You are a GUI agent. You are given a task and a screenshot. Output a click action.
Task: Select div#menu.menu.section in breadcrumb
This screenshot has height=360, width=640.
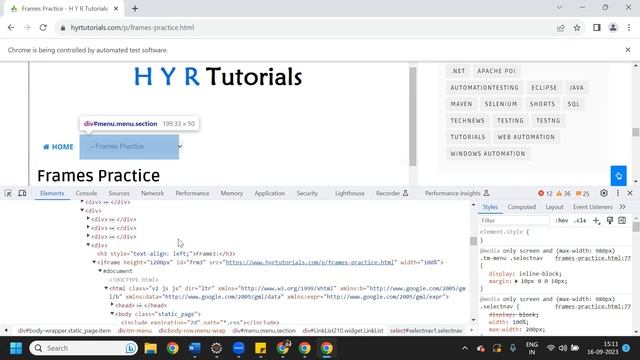click(264, 331)
